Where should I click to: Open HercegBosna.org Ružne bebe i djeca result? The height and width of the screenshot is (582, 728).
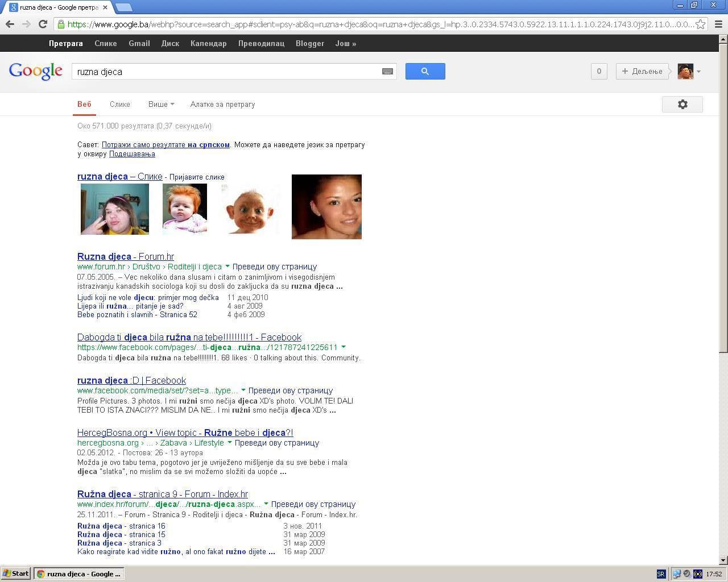pyautogui.click(x=185, y=433)
